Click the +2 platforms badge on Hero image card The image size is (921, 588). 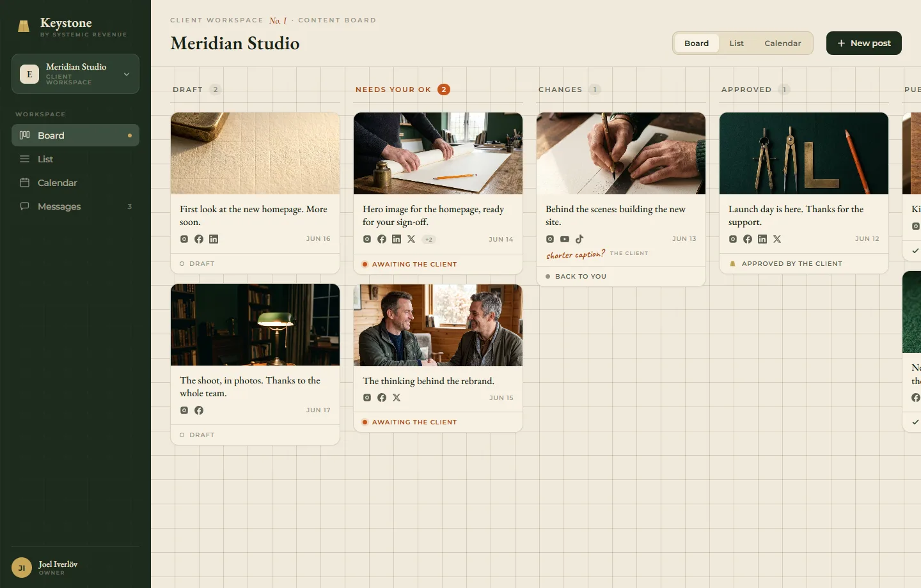click(429, 239)
